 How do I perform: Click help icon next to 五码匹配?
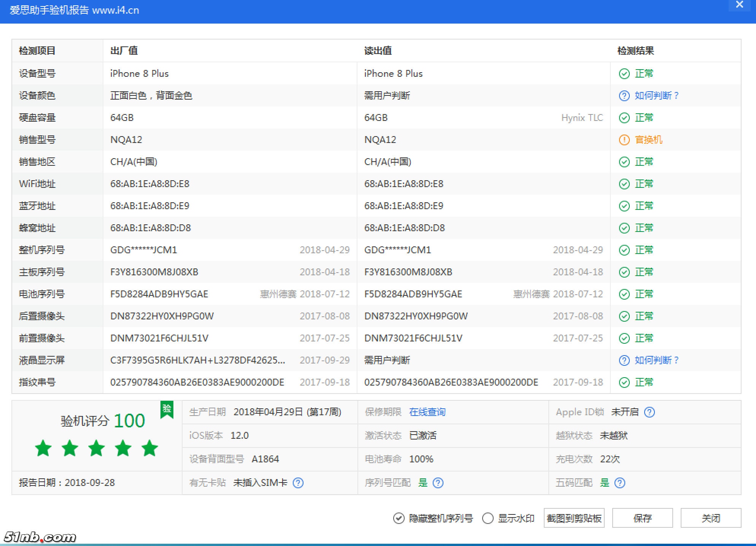(x=620, y=483)
